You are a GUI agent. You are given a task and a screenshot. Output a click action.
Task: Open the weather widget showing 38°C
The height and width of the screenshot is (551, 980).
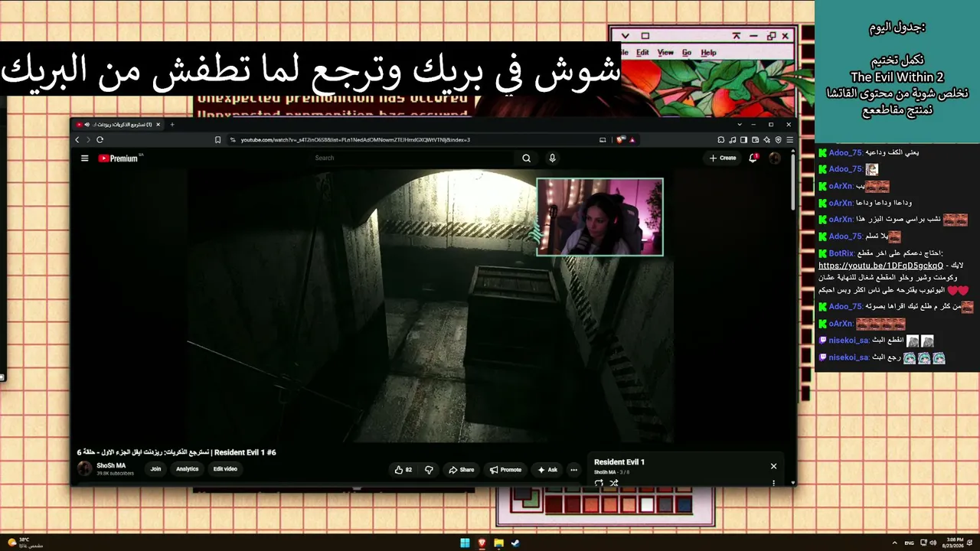[x=24, y=543]
